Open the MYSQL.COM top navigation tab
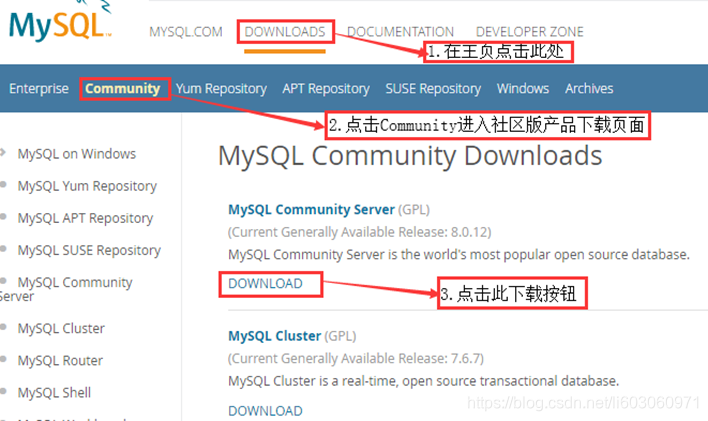The image size is (708, 421). 186,32
